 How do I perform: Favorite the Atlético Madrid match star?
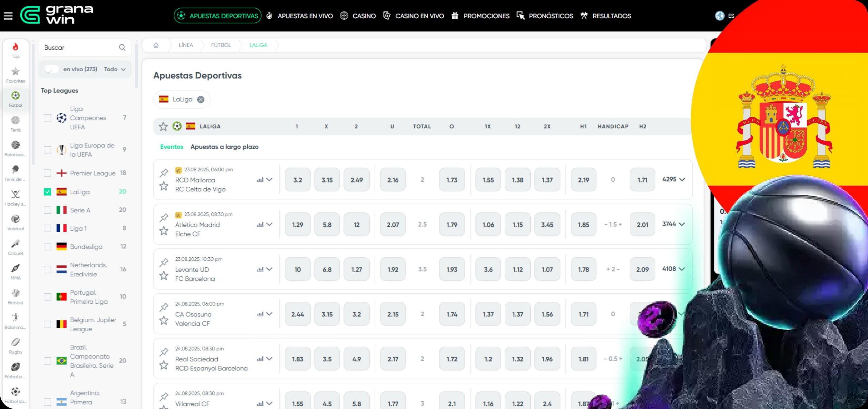coord(164,231)
